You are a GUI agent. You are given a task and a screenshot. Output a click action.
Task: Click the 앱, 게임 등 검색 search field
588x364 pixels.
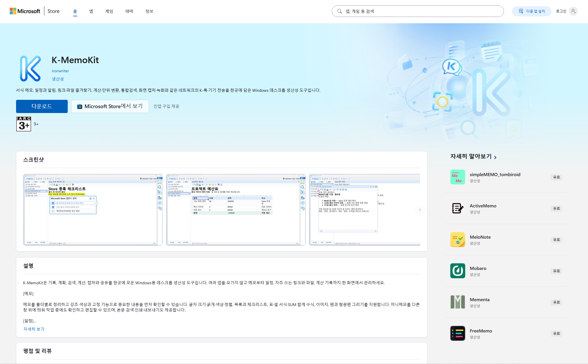[418, 11]
